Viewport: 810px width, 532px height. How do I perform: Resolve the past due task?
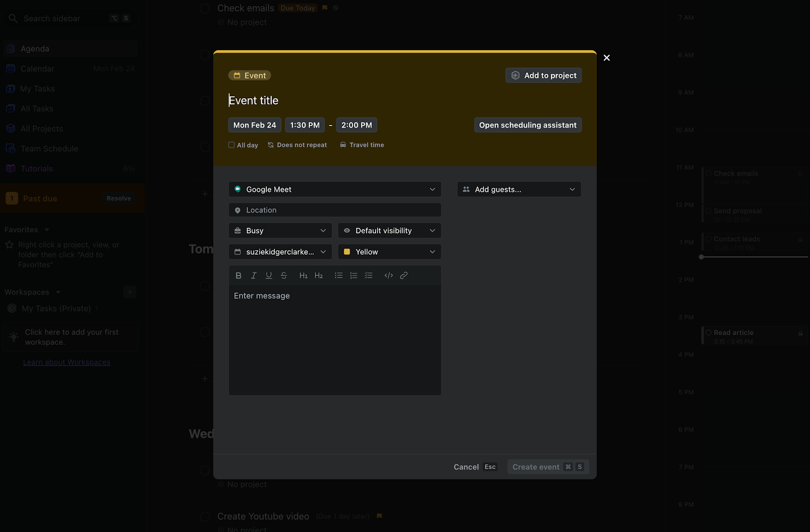pos(119,198)
